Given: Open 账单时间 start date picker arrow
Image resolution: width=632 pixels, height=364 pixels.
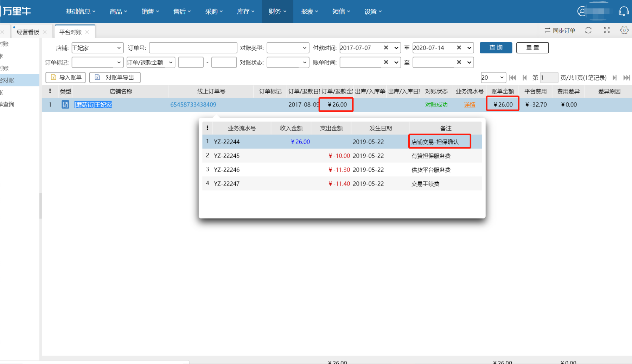Looking at the screenshot, I should [x=396, y=63].
